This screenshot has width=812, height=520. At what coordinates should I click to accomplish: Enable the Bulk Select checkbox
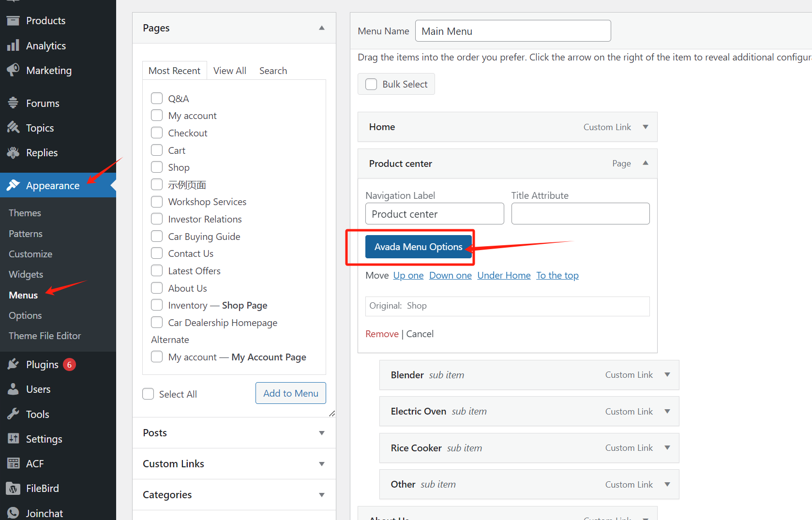371,84
